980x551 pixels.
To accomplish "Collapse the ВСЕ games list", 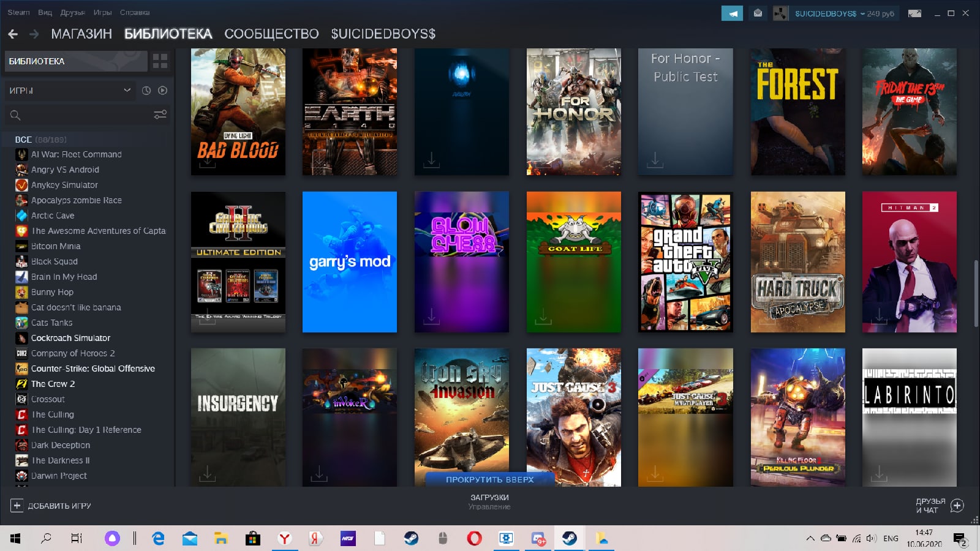I will tap(40, 140).
